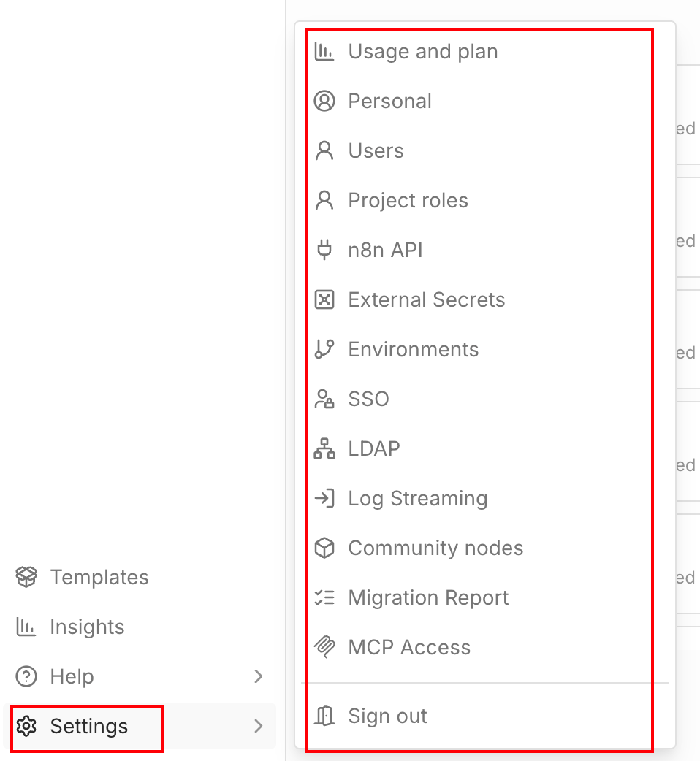The image size is (700, 761).
Task: Click the LDAP network tree icon
Action: pos(324,449)
